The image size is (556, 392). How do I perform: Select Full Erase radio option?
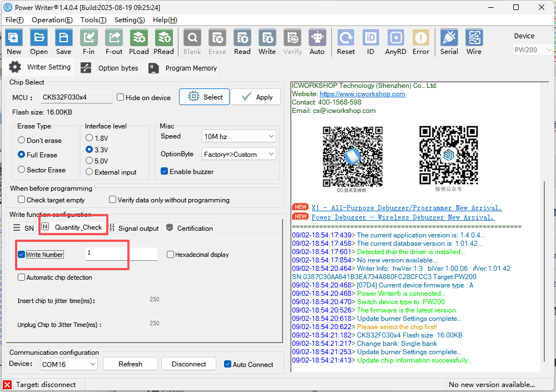[x=21, y=155]
